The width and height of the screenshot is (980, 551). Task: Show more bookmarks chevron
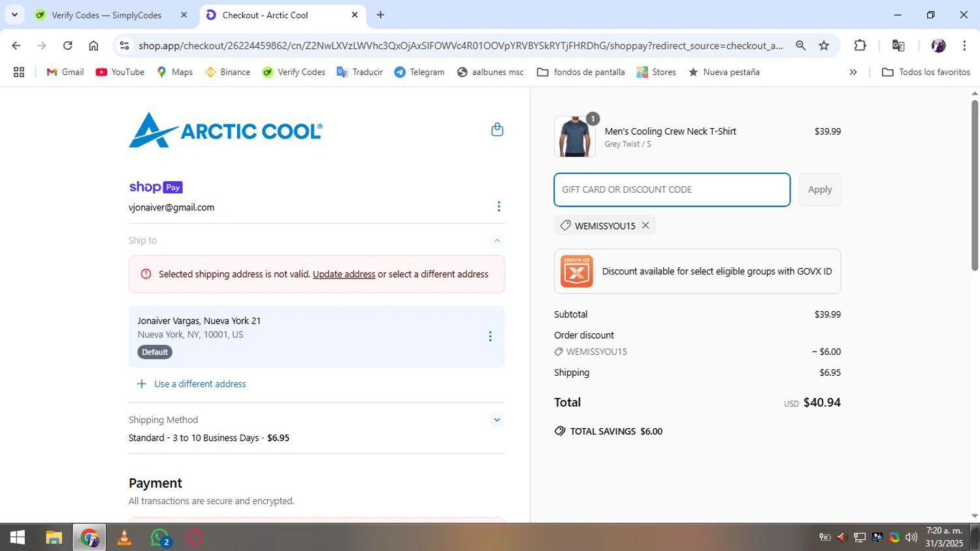[x=853, y=72]
